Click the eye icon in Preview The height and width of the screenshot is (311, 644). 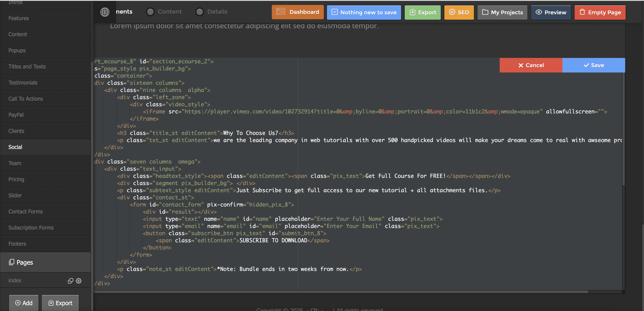tap(539, 12)
